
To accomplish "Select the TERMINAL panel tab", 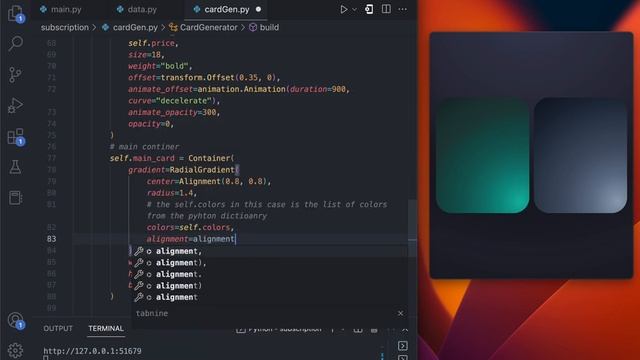I will (x=106, y=328).
